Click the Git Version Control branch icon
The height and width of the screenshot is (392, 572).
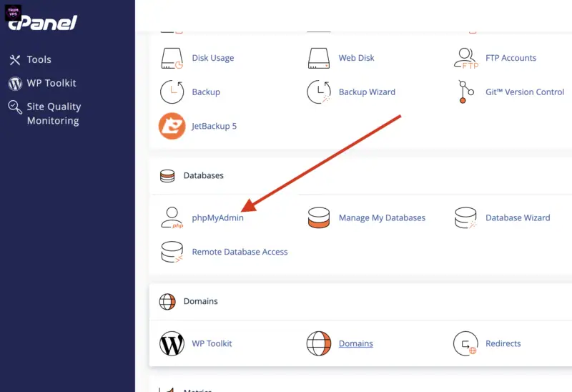pos(466,92)
